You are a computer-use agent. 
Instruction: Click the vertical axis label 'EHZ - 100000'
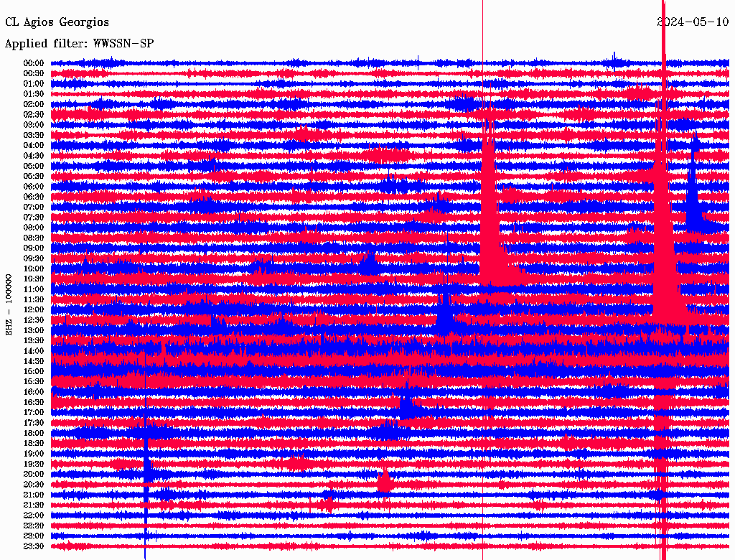click(9, 305)
